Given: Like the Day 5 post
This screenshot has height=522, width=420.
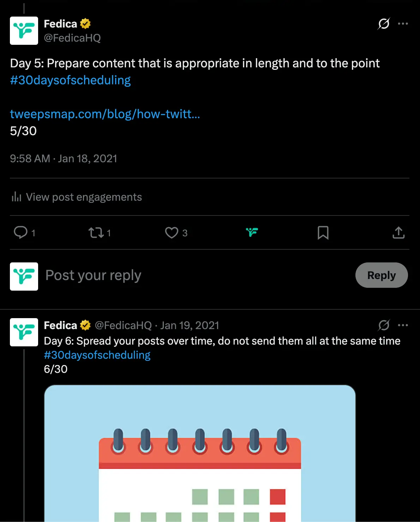Looking at the screenshot, I should pyautogui.click(x=172, y=232).
